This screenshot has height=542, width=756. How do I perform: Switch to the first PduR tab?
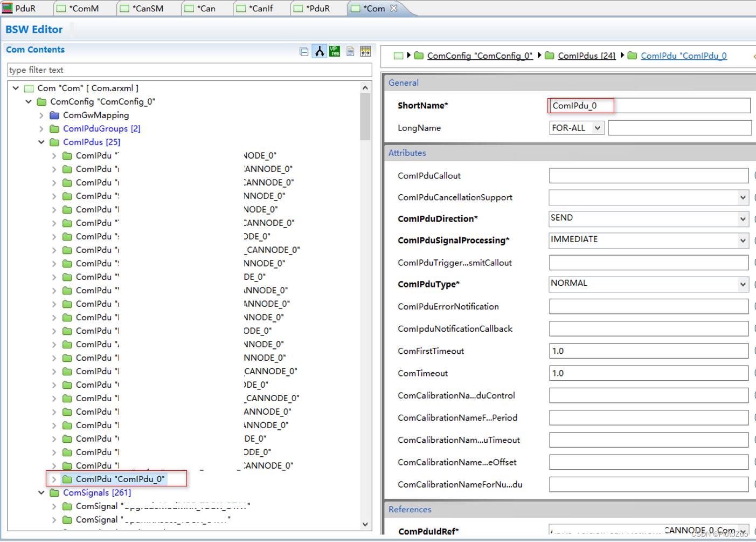point(25,8)
